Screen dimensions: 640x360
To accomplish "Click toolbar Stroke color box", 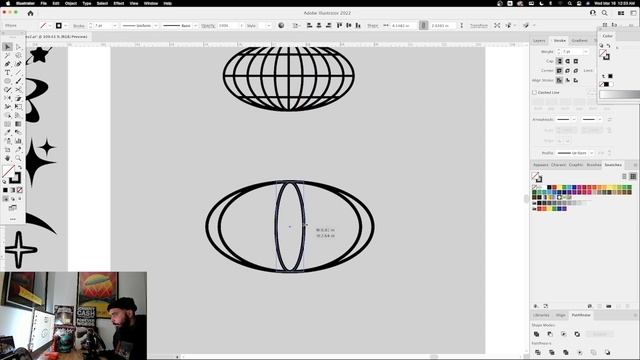I will tap(15, 178).
